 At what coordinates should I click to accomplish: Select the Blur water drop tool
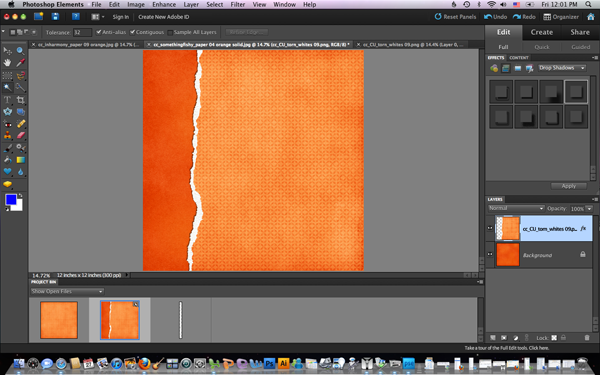tap(21, 171)
